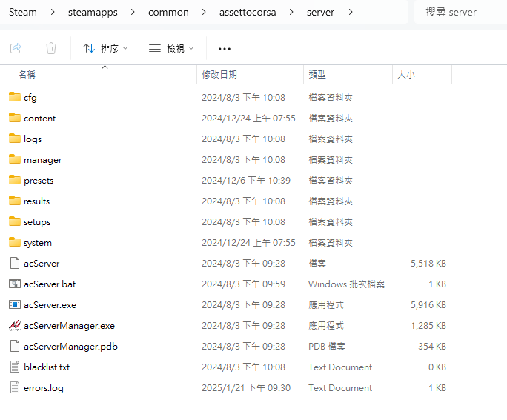The image size is (507, 420).
Task: Click the 搜尋 server search box
Action: point(461,13)
